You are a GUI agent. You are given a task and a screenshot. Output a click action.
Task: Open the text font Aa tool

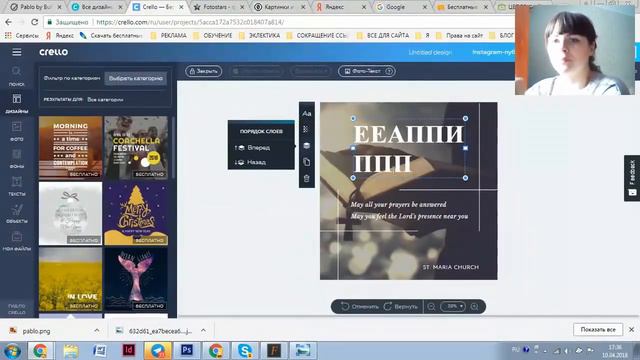coord(307,113)
